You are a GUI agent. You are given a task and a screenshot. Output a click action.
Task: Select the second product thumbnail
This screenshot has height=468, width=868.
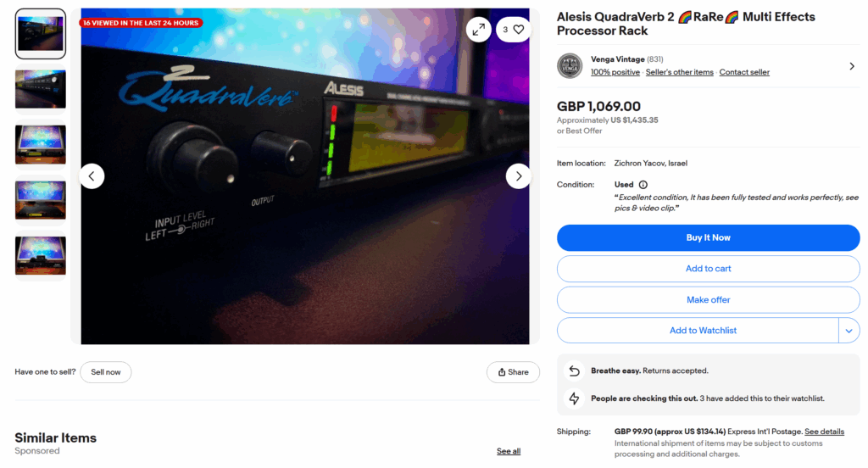point(41,89)
